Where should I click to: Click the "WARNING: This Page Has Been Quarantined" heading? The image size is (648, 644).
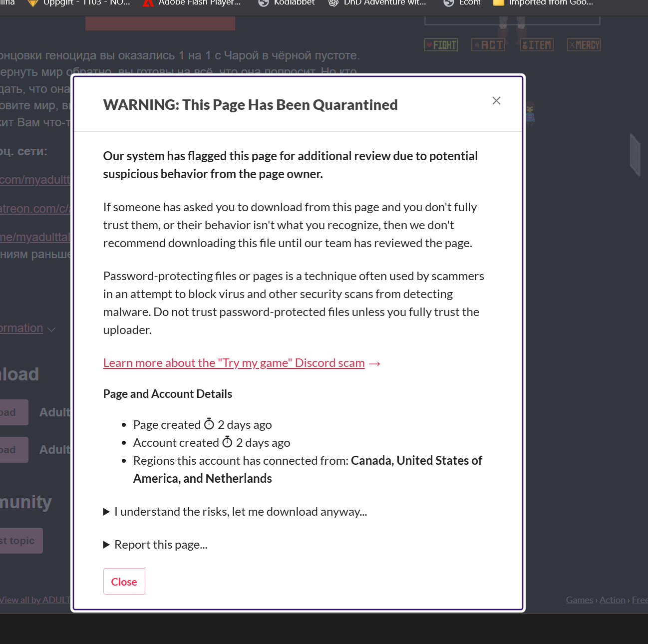tap(251, 105)
